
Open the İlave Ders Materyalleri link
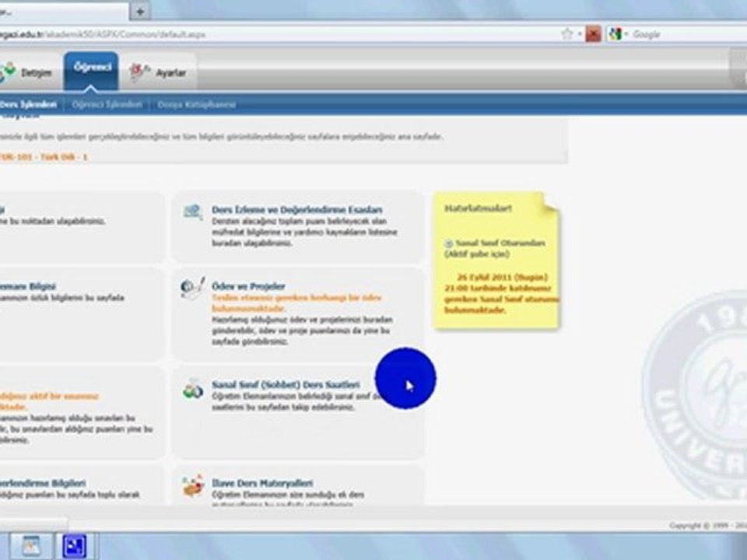point(262,483)
